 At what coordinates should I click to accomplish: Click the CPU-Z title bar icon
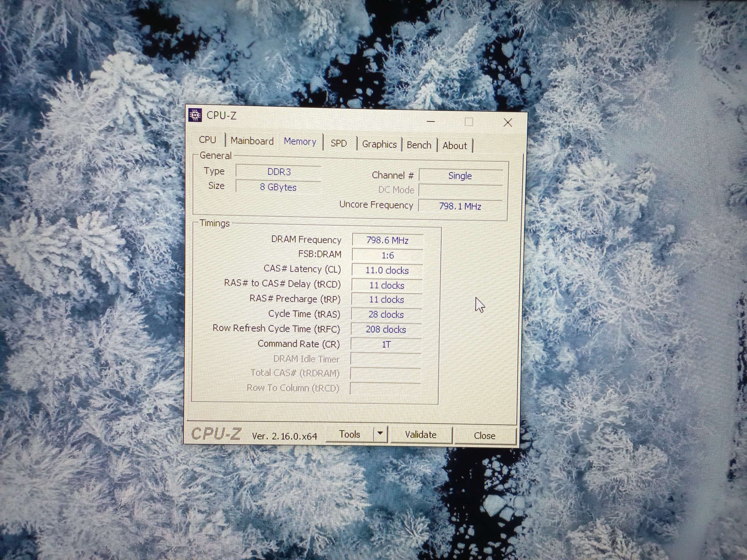pyautogui.click(x=195, y=115)
